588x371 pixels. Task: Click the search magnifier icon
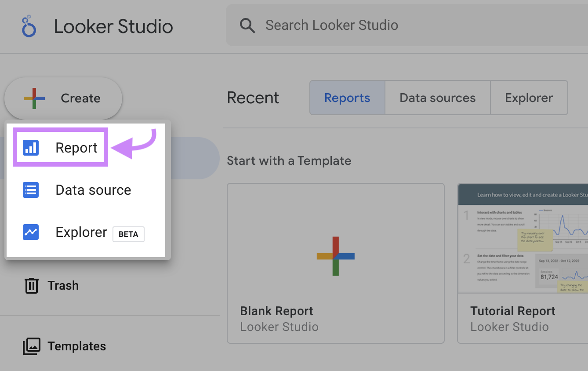(247, 25)
